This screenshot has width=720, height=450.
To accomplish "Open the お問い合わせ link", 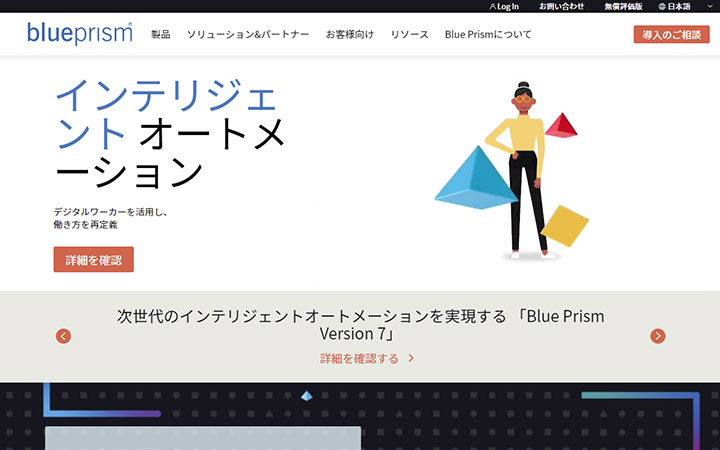I will [561, 6].
